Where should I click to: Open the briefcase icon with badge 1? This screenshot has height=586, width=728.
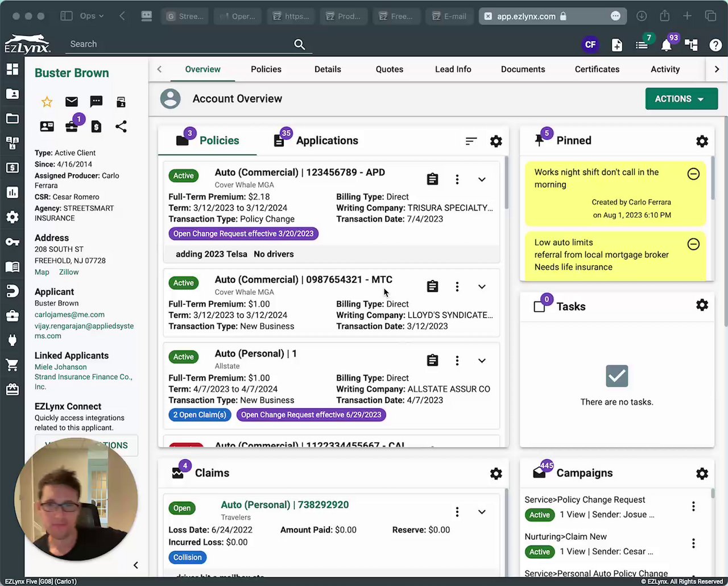[72, 126]
